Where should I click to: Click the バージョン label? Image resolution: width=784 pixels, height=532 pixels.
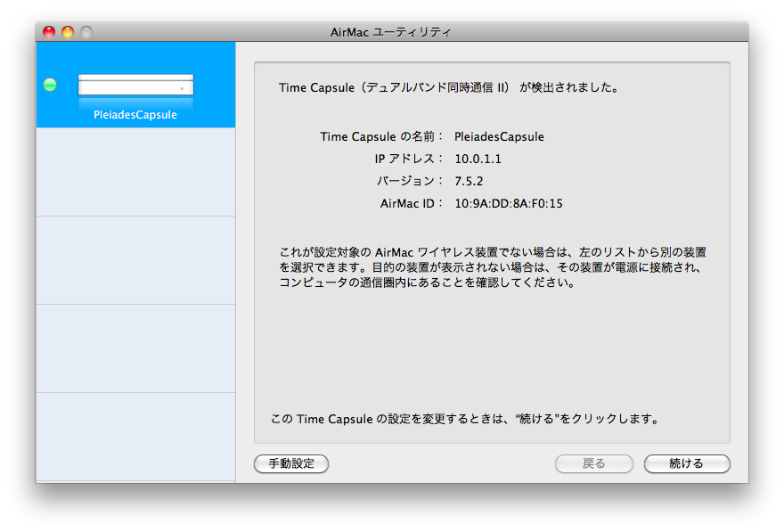[x=410, y=181]
